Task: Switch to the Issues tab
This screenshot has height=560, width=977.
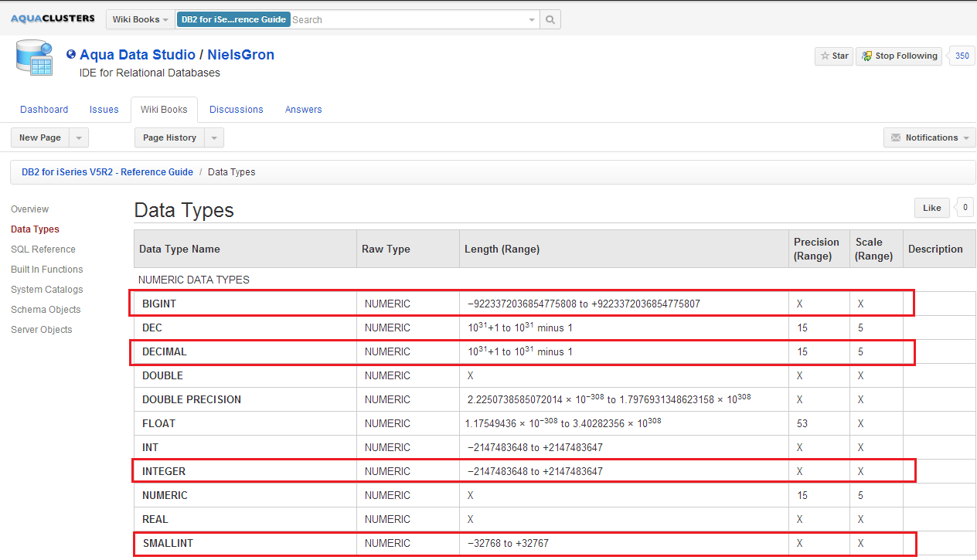Action: coord(104,110)
